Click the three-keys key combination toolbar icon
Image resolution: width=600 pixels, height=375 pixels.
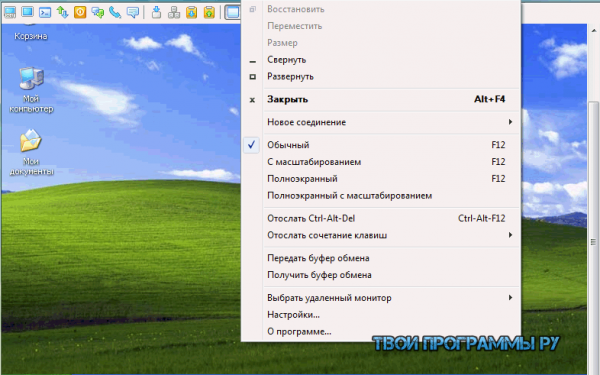pos(174,12)
